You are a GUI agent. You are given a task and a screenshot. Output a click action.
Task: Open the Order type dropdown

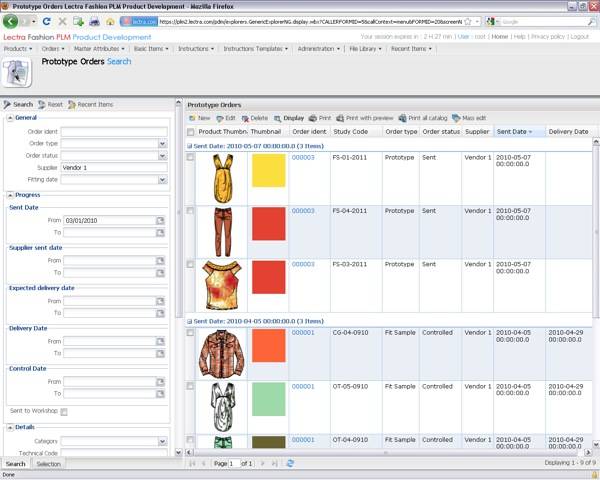click(163, 144)
